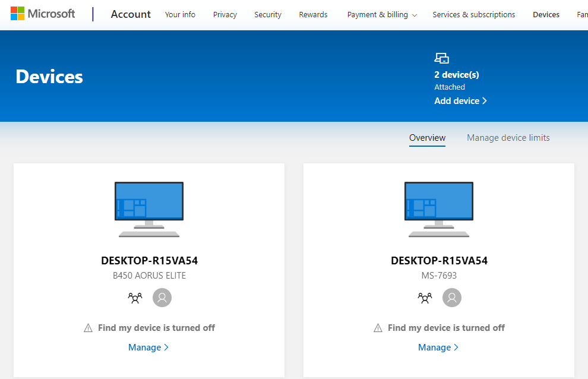This screenshot has width=588, height=379.
Task: Click the 'Devices' page heading
Action: click(49, 77)
